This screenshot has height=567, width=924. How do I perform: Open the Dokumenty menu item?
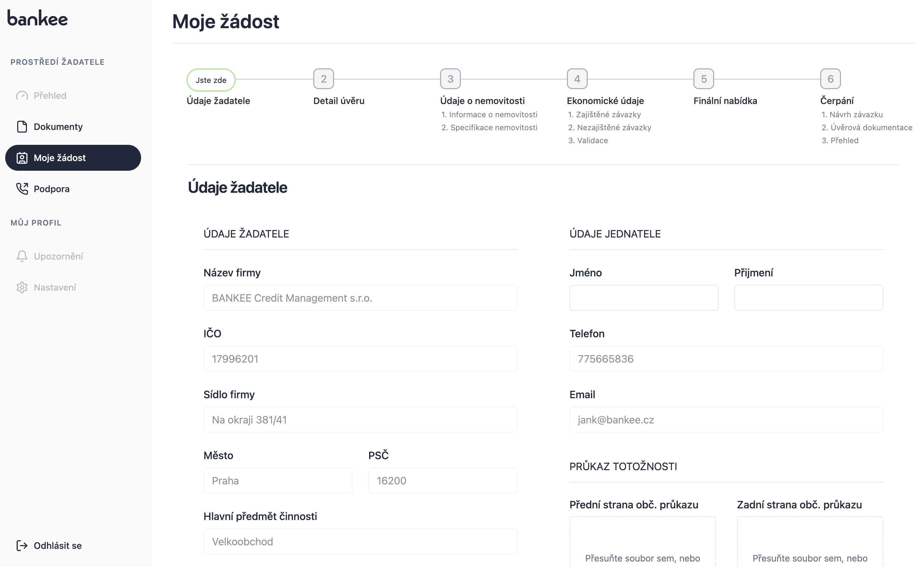coord(58,127)
